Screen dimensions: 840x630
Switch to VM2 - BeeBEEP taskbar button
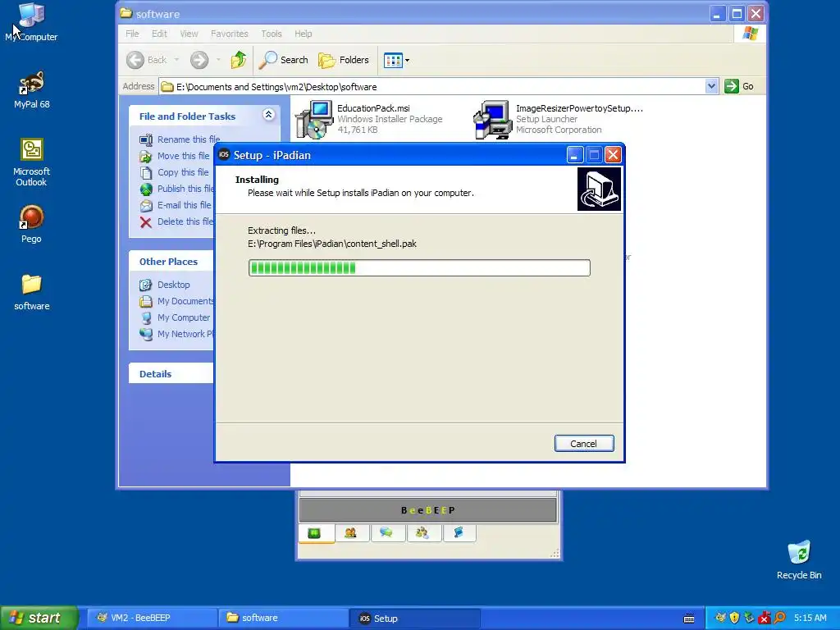click(151, 618)
